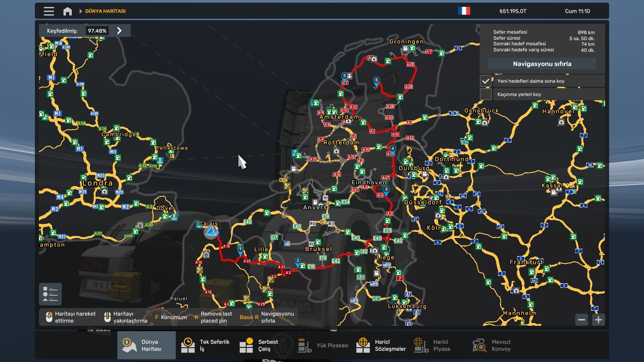The height and width of the screenshot is (362, 644).
Task: Click the ₺51.195,0T balance display
Action: coord(513,11)
